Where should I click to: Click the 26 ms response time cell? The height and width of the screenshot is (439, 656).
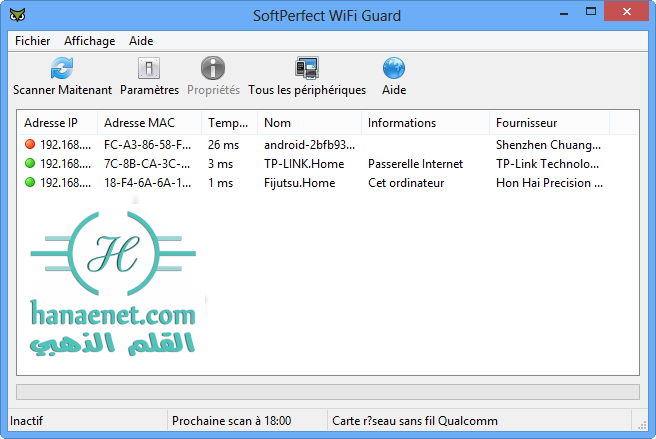click(x=223, y=145)
